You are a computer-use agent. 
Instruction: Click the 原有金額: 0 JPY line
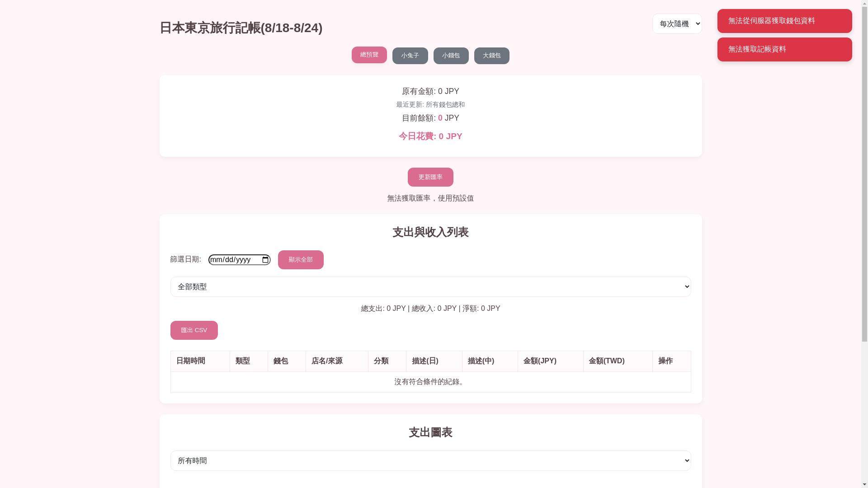(430, 91)
